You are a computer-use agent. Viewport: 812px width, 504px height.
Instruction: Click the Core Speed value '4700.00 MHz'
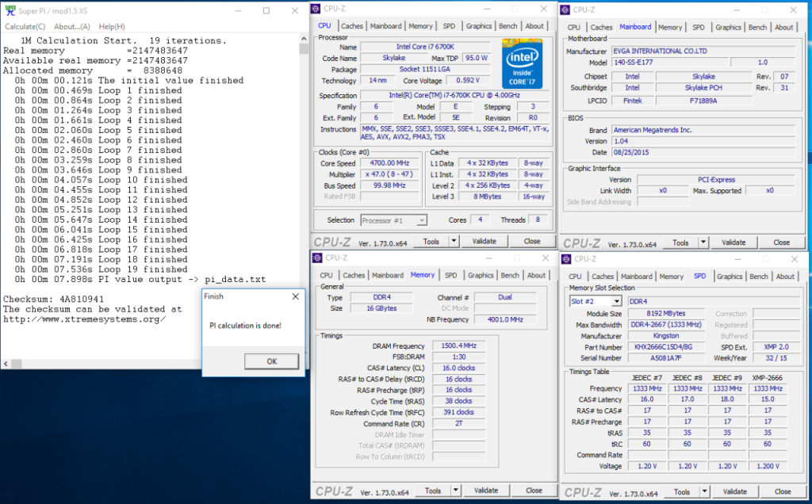click(389, 163)
